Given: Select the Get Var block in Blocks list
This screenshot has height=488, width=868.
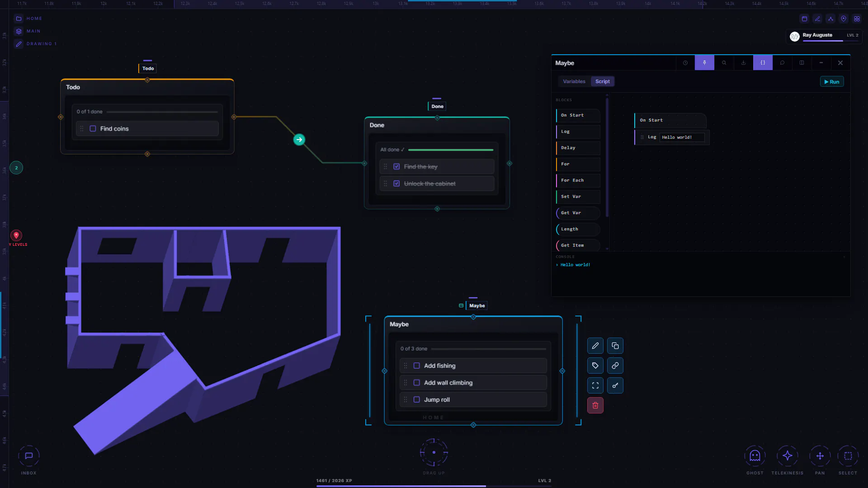Looking at the screenshot, I should [x=578, y=213].
